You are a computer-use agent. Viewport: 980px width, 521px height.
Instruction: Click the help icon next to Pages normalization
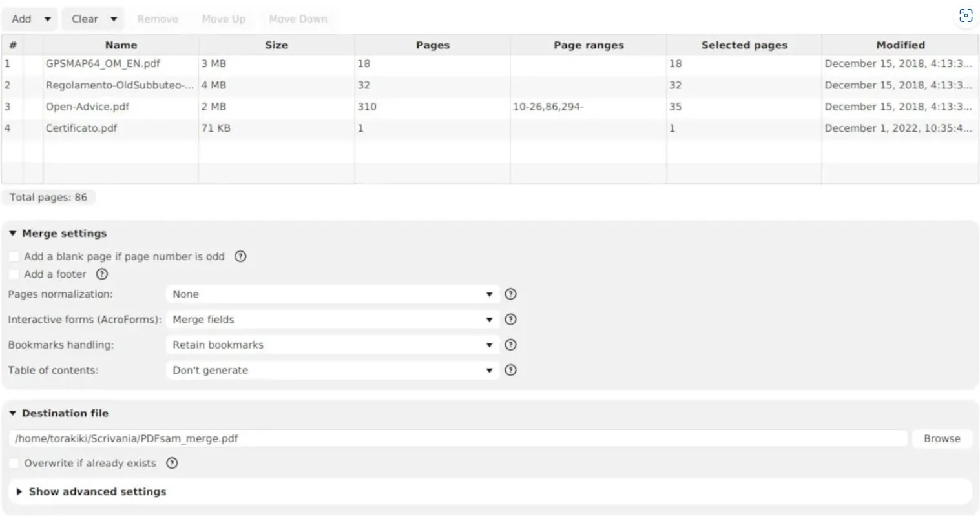tap(510, 294)
